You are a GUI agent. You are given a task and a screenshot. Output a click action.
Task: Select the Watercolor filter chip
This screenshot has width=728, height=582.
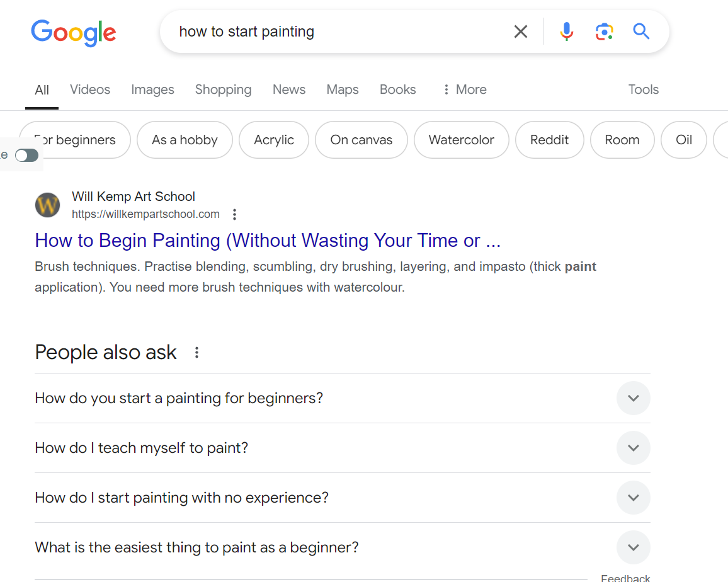[461, 140]
